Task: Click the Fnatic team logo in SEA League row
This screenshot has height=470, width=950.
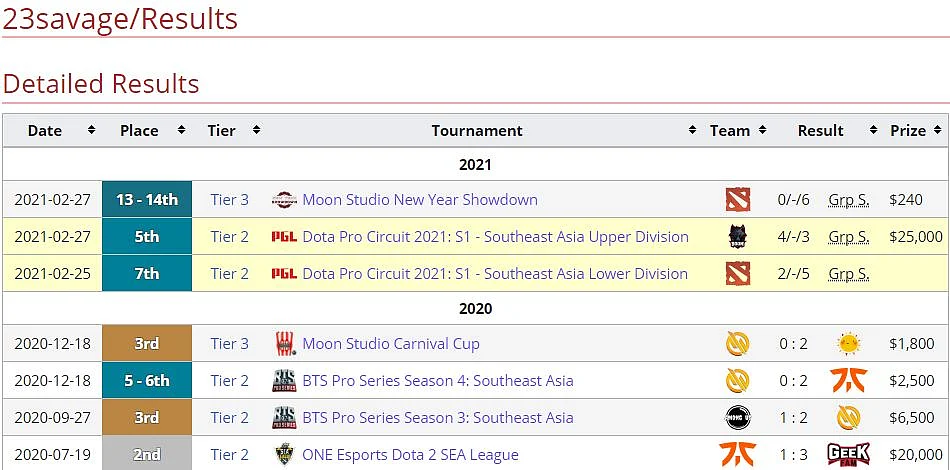Action: pyautogui.click(x=738, y=454)
